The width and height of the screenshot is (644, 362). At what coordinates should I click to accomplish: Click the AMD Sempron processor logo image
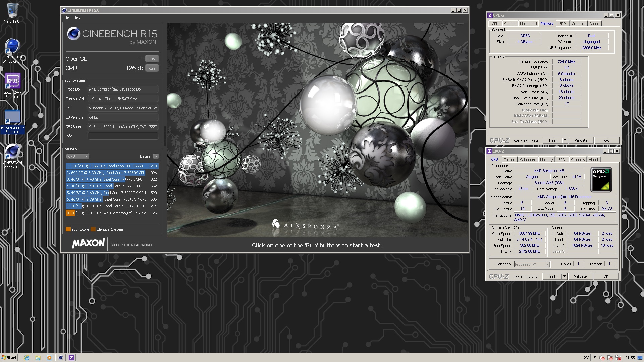point(601,180)
